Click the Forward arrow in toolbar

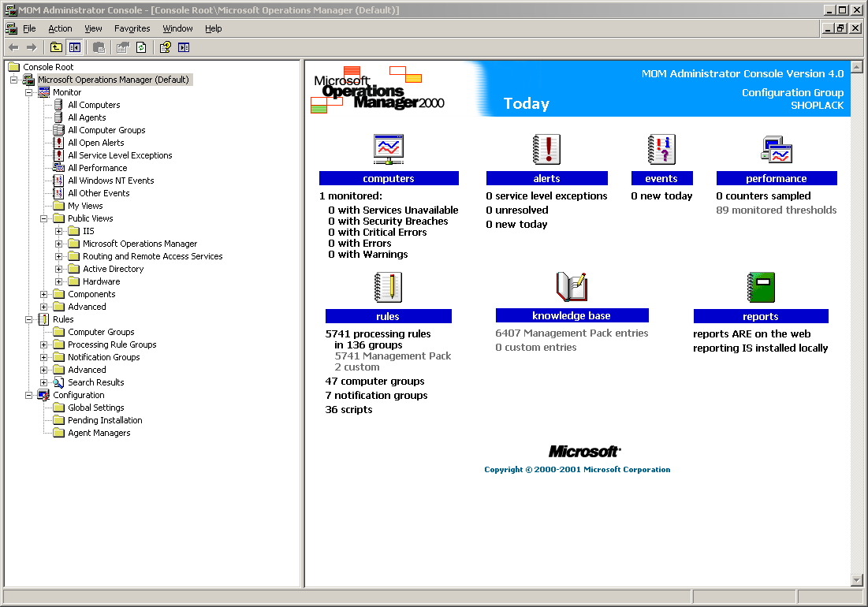32,47
